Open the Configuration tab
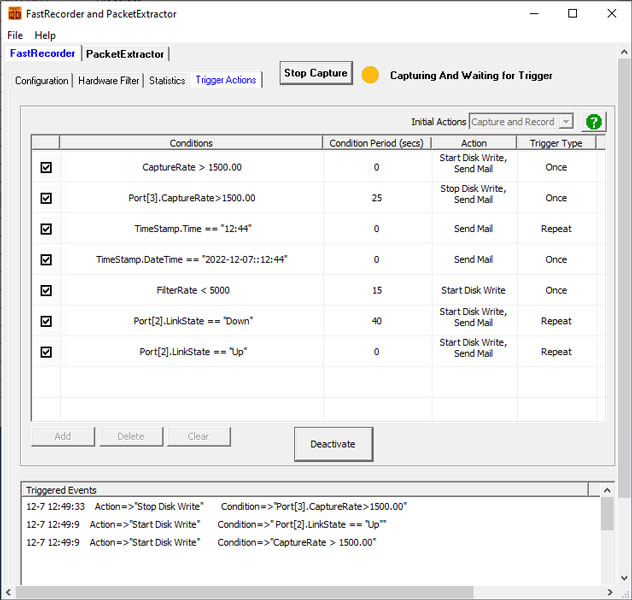632x600 pixels. pyautogui.click(x=42, y=81)
